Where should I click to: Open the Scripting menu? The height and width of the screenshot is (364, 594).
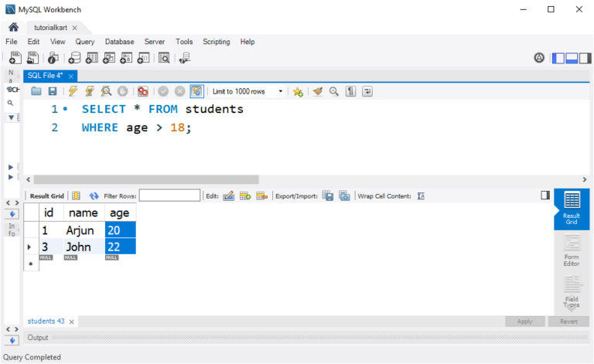click(217, 42)
